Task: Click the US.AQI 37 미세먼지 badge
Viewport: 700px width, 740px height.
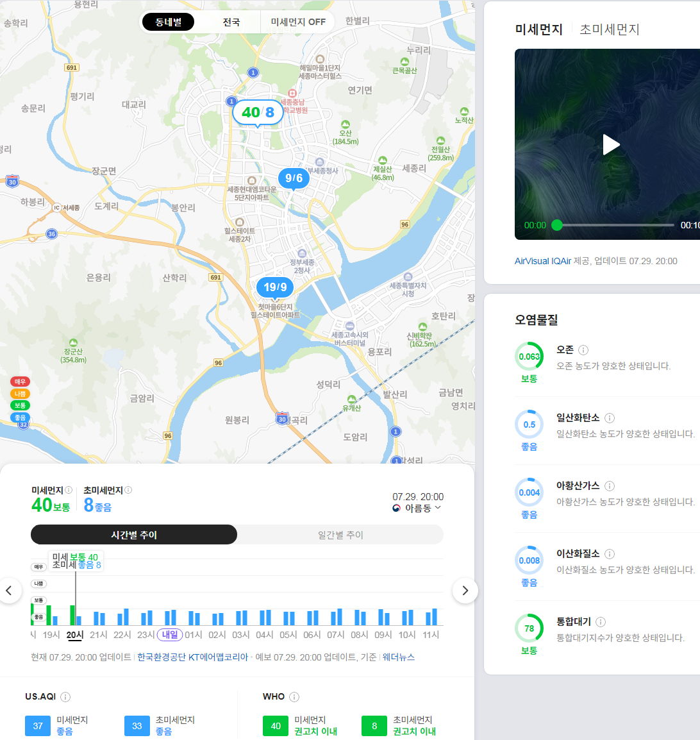Action: (38, 726)
